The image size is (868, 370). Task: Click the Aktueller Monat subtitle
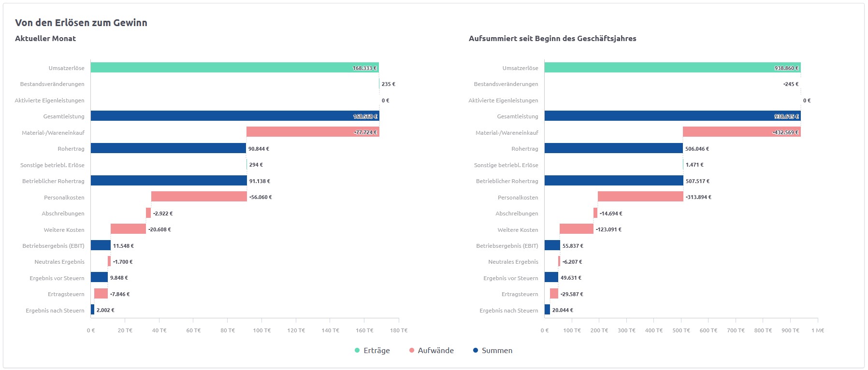coord(45,39)
